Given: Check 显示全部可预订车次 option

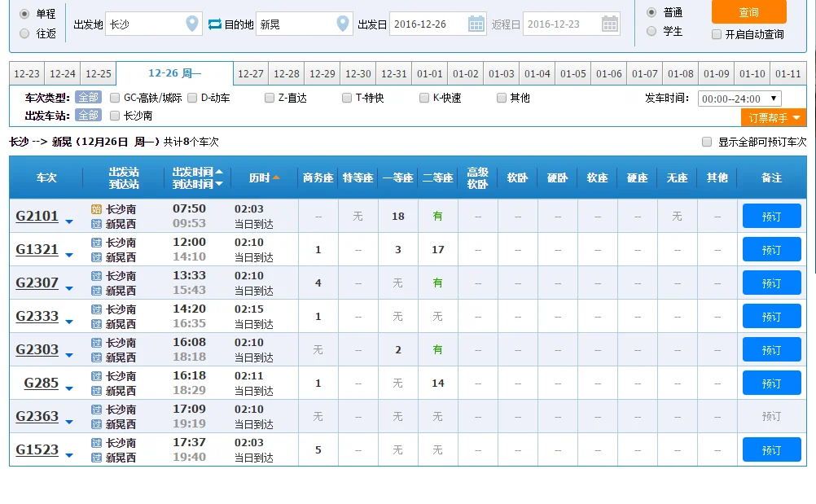Looking at the screenshot, I should [x=708, y=142].
